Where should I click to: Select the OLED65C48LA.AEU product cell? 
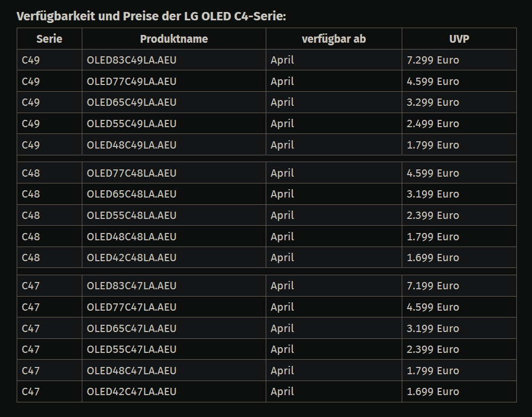pos(132,194)
